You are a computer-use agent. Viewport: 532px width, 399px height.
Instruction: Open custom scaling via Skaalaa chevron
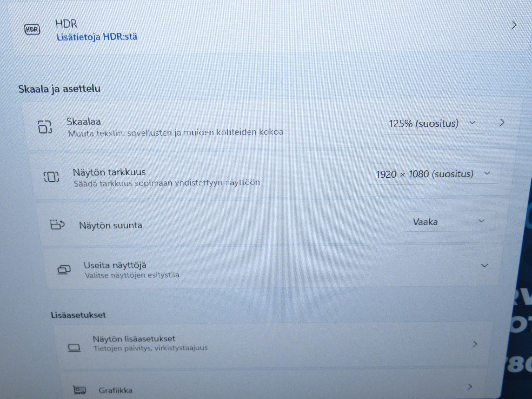click(502, 123)
